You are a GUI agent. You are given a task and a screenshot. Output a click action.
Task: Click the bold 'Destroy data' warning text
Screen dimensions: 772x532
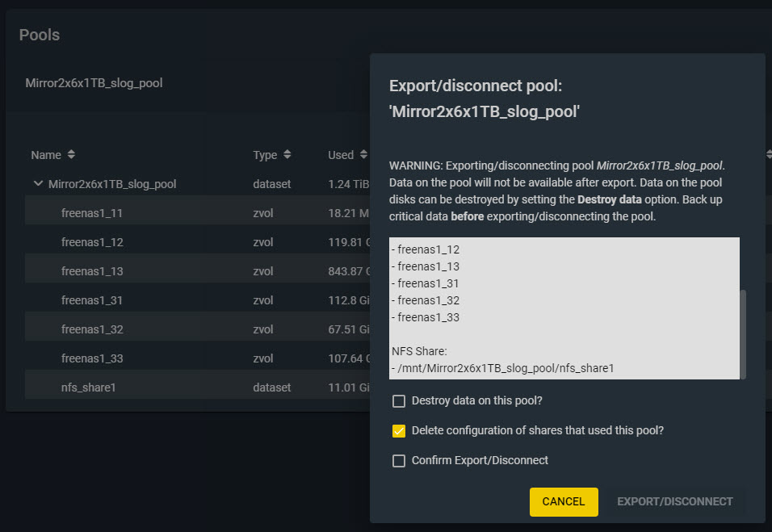tap(609, 199)
